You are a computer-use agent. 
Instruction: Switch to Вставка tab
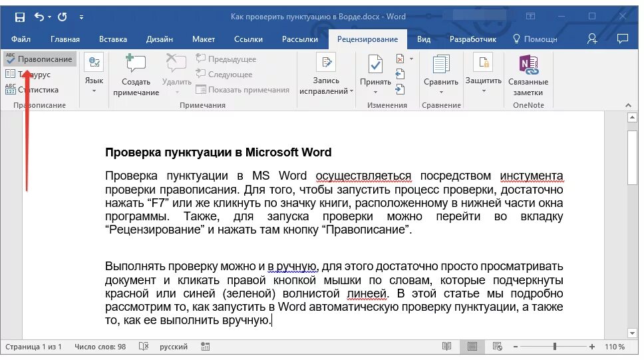[x=113, y=39]
